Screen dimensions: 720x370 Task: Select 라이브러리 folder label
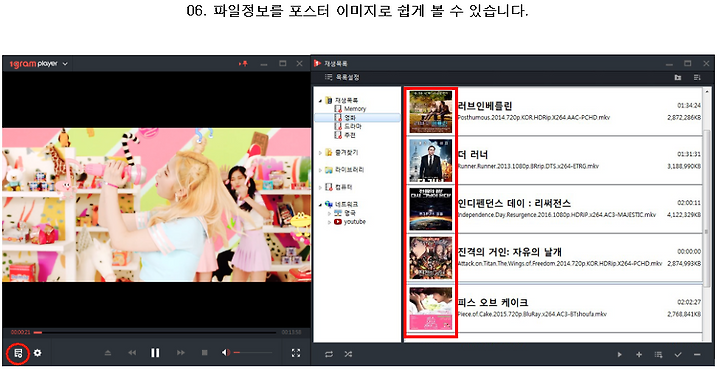(x=349, y=170)
